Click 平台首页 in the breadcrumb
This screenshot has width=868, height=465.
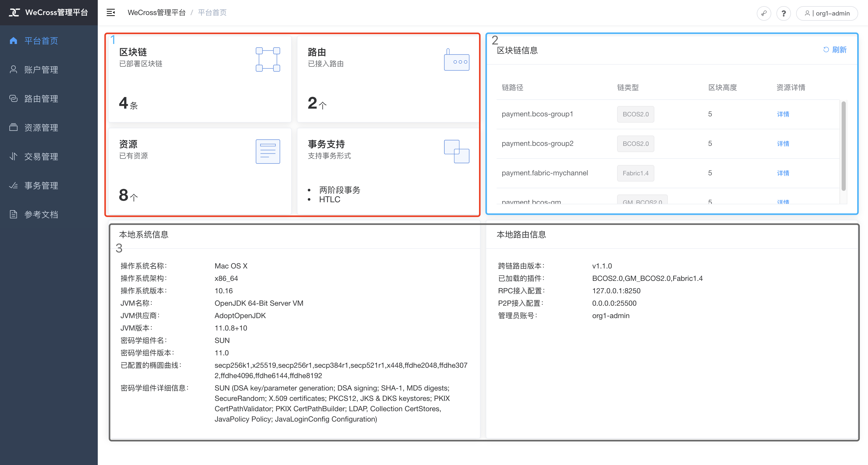tap(212, 13)
